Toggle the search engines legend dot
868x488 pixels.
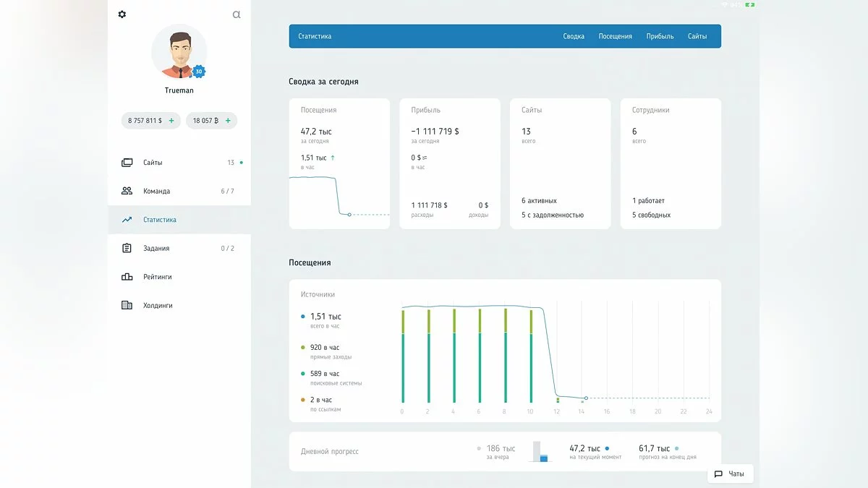pyautogui.click(x=303, y=374)
